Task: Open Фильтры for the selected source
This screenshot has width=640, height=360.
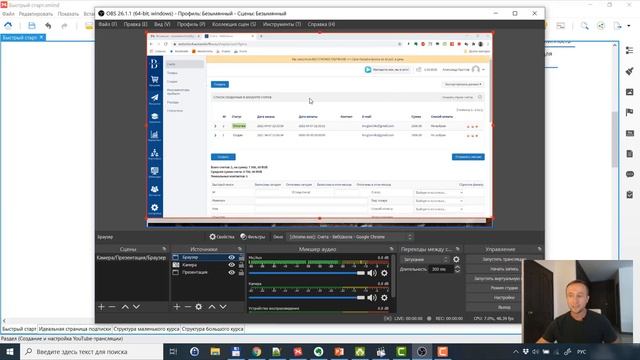Action: tap(253, 237)
